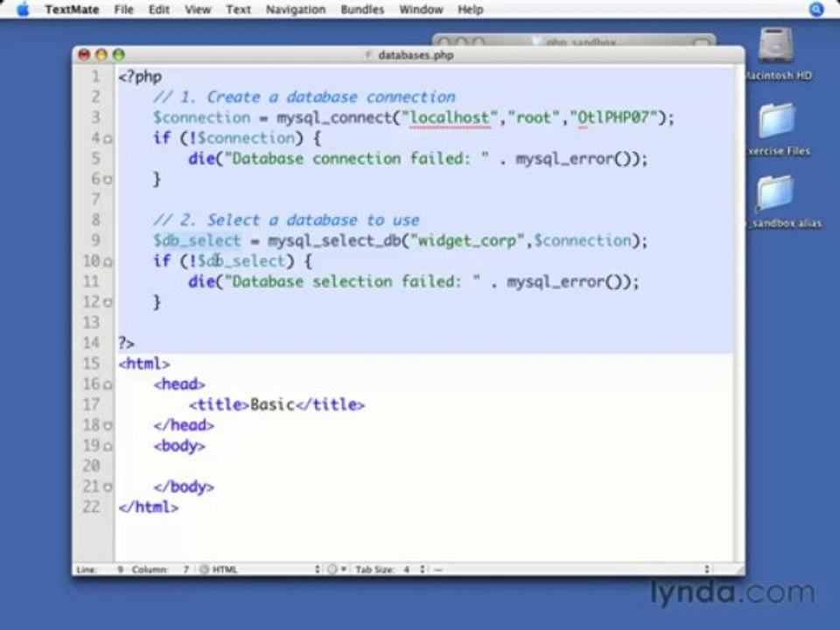Viewport: 840px width, 630px height.
Task: Click the "localhost" string on line 3
Action: pyautogui.click(x=450, y=118)
